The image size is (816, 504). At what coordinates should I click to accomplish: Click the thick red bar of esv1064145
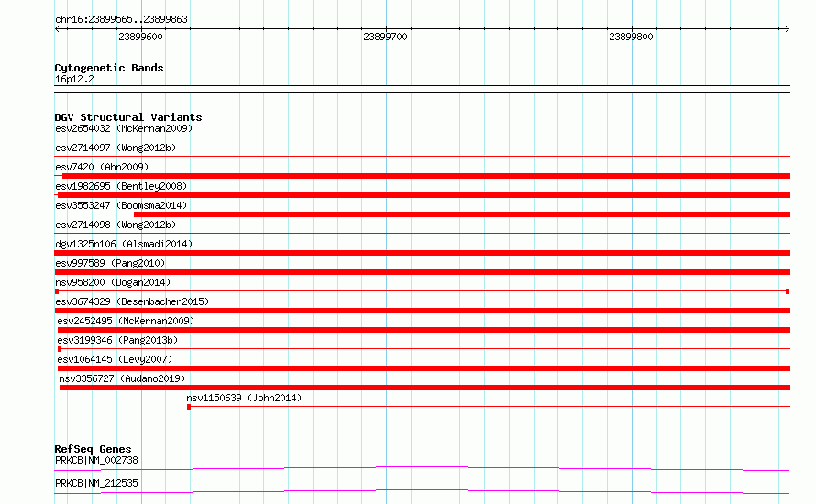coord(425,368)
